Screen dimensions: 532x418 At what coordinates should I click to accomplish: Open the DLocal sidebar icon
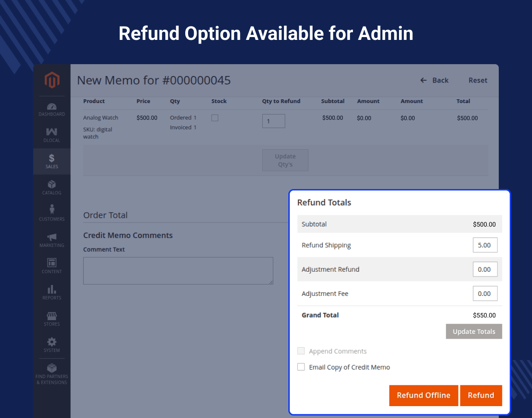click(52, 132)
